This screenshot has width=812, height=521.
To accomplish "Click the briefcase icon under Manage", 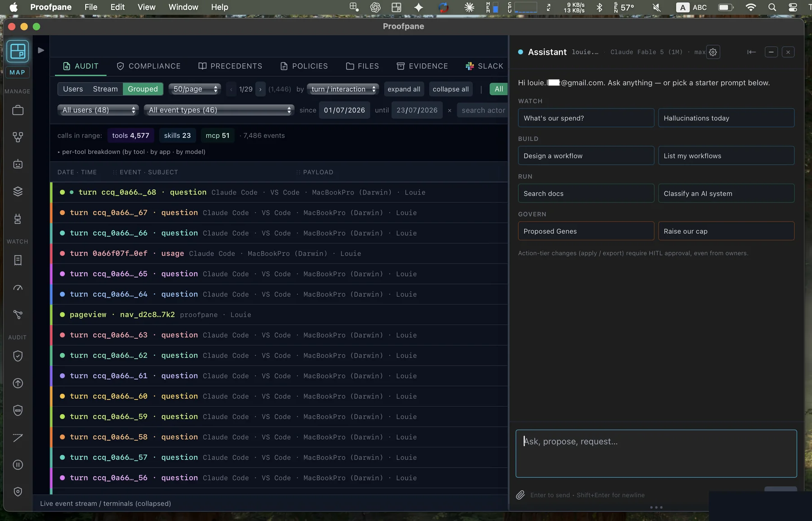I will point(18,110).
